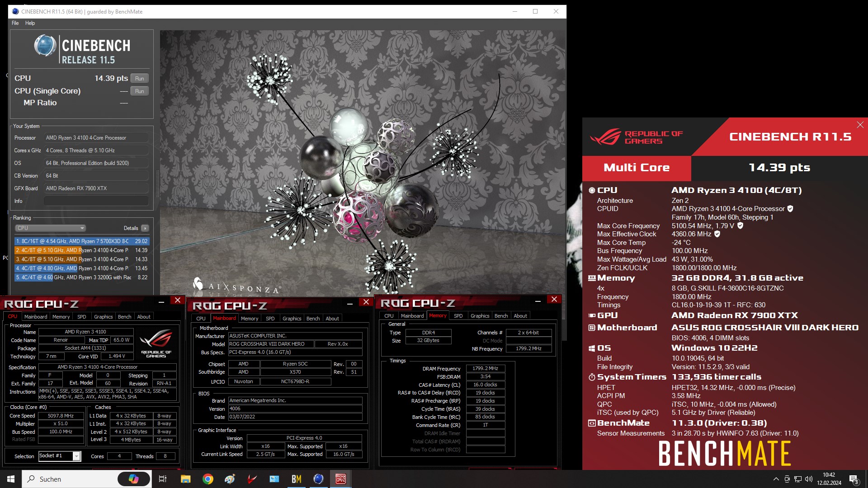Select ranking row 3 with score 14.33
The height and width of the screenshot is (488, 868).
(82, 259)
